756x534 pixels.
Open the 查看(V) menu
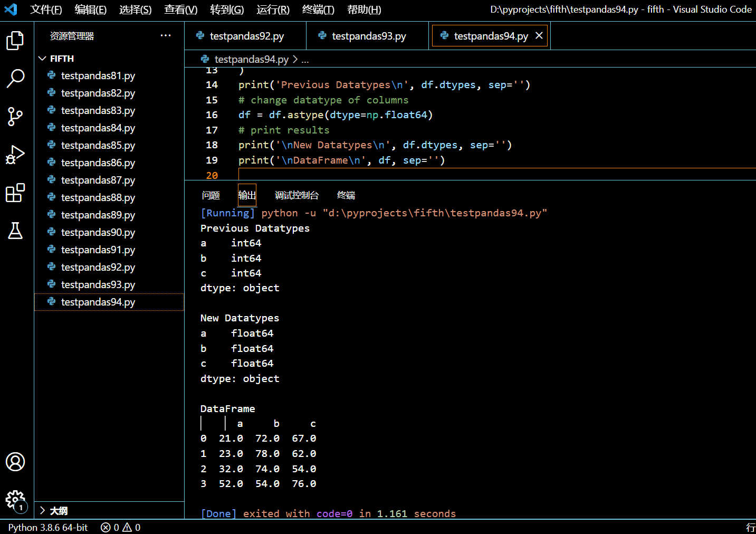[181, 9]
